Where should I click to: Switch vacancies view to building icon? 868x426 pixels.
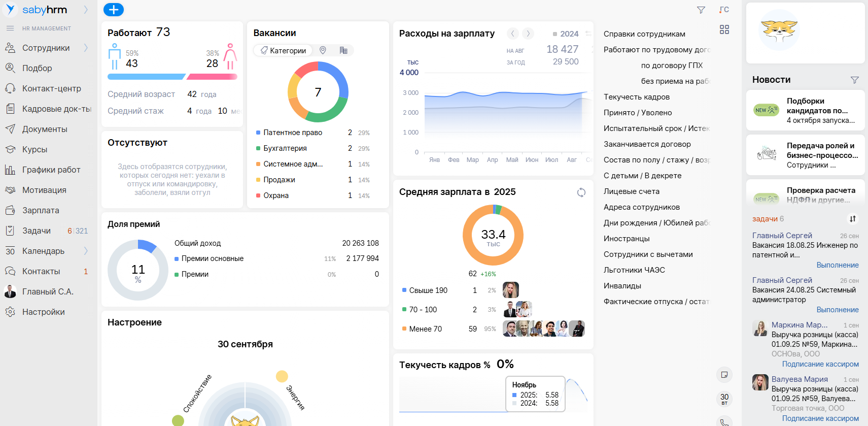click(343, 50)
